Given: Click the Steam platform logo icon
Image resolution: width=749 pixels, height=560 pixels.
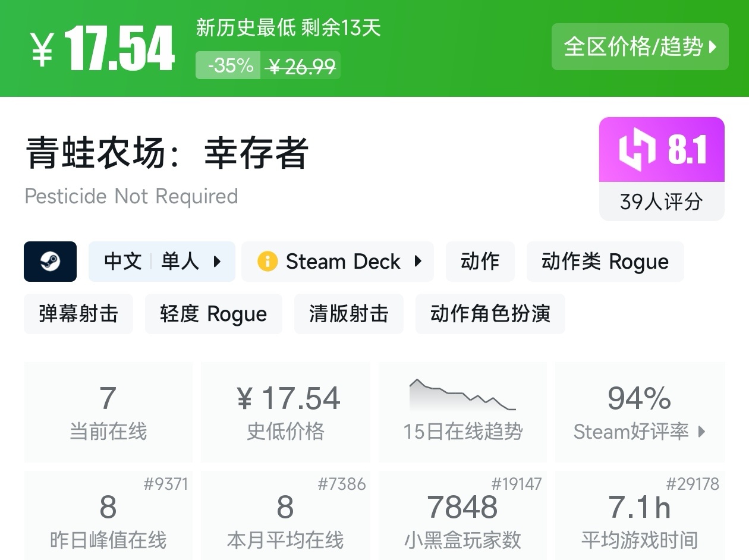Looking at the screenshot, I should (50, 262).
